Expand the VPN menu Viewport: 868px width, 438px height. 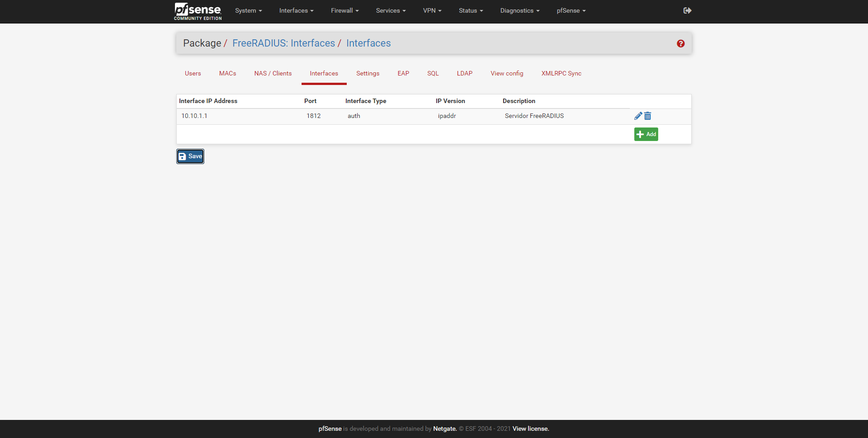click(432, 10)
